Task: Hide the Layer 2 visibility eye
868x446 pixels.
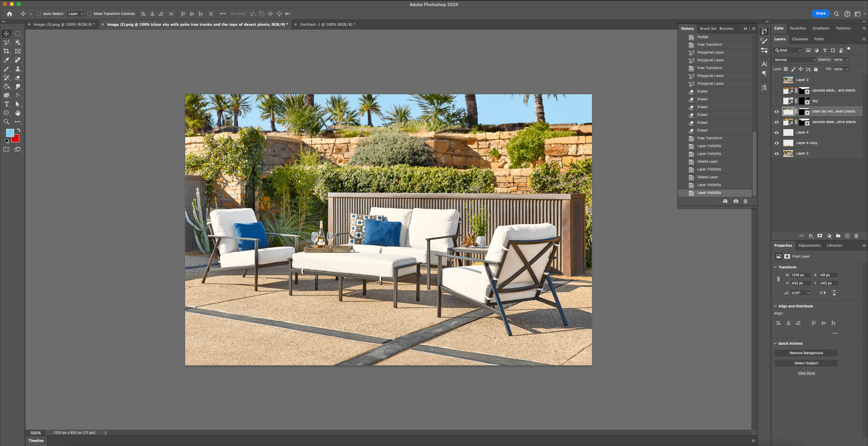Action: click(776, 154)
